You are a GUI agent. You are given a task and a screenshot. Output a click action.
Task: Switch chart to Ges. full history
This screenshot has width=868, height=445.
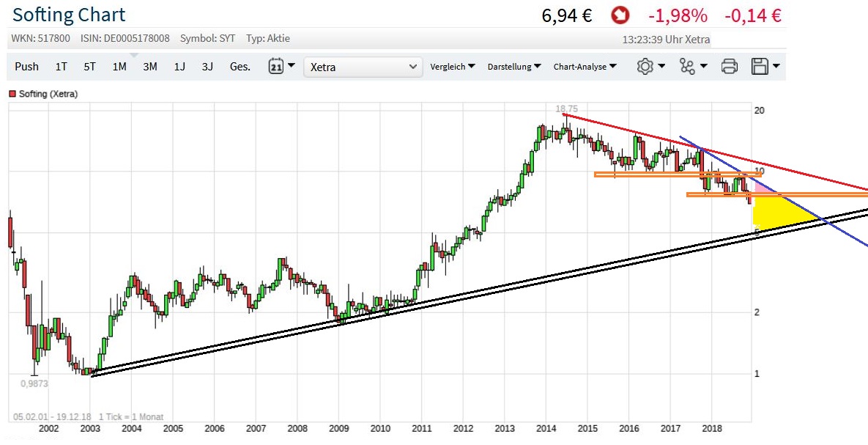click(240, 67)
